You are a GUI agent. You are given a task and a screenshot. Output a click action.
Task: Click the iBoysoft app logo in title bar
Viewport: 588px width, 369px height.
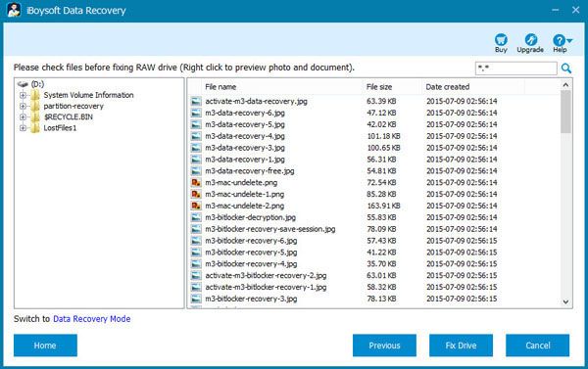(x=14, y=10)
